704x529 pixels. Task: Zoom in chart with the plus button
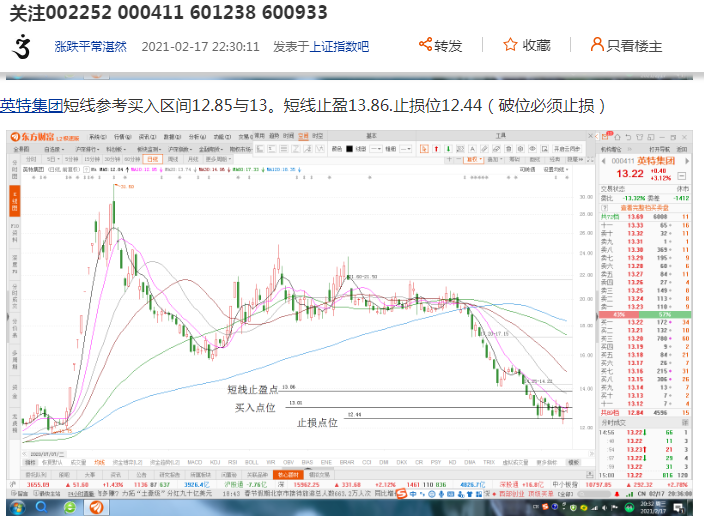pos(449,159)
